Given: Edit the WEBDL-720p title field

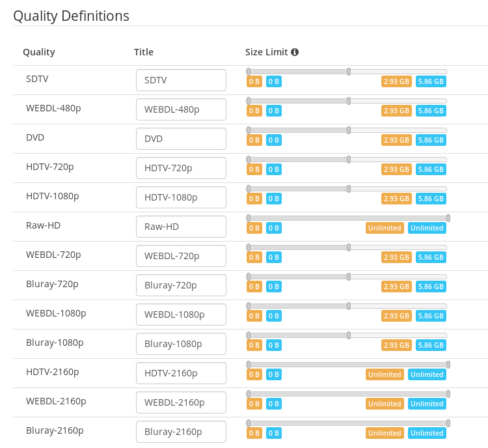Looking at the screenshot, I should tap(181, 256).
